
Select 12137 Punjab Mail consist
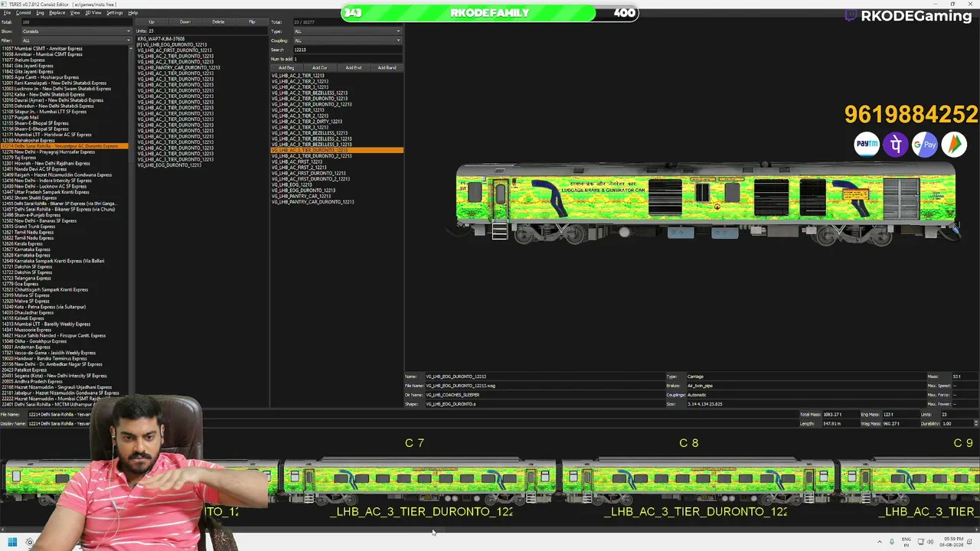tap(21, 118)
